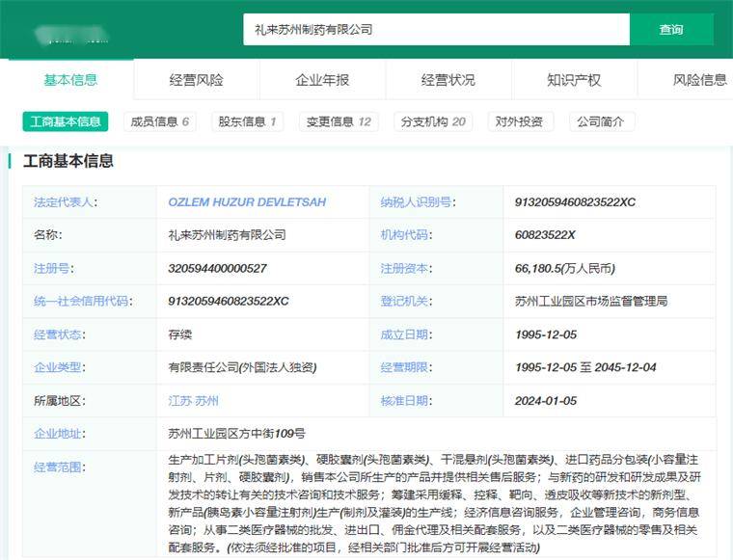Open the 风险信息 tab
Viewport: 733px width, 560px height.
click(699, 80)
